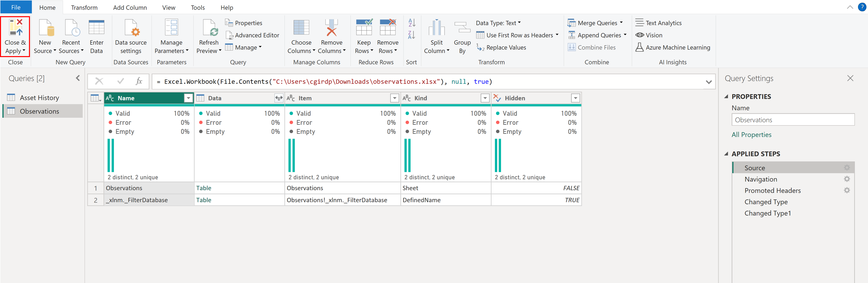Image resolution: width=868 pixels, height=283 pixels.
Task: Expand the Data column with double-arrow icon
Action: pyautogui.click(x=279, y=98)
